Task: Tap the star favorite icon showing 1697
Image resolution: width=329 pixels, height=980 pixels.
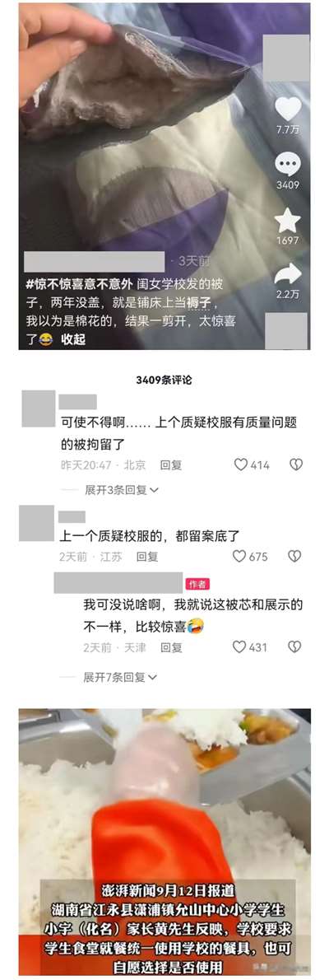Action: point(288,221)
